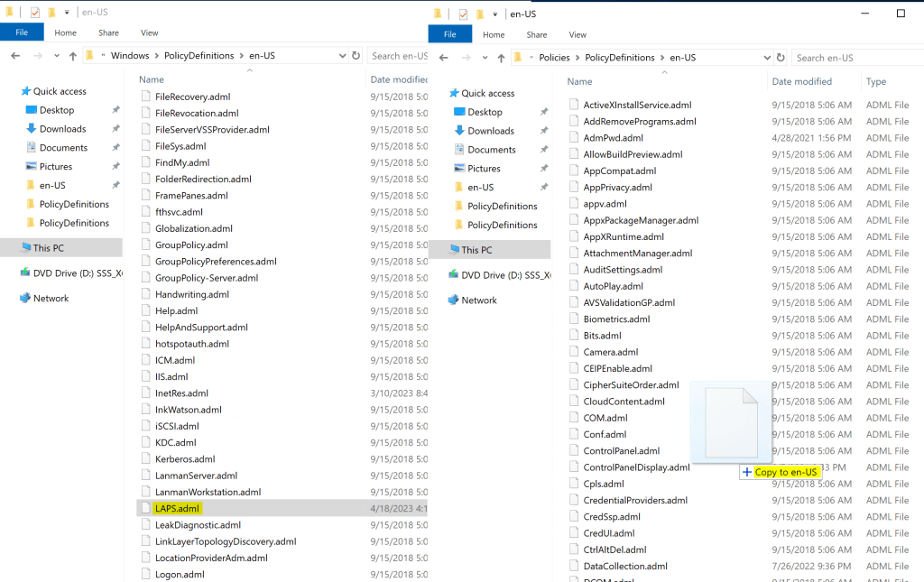Select This PC in the left window sidebar
This screenshot has width=924, height=582.
(48, 248)
